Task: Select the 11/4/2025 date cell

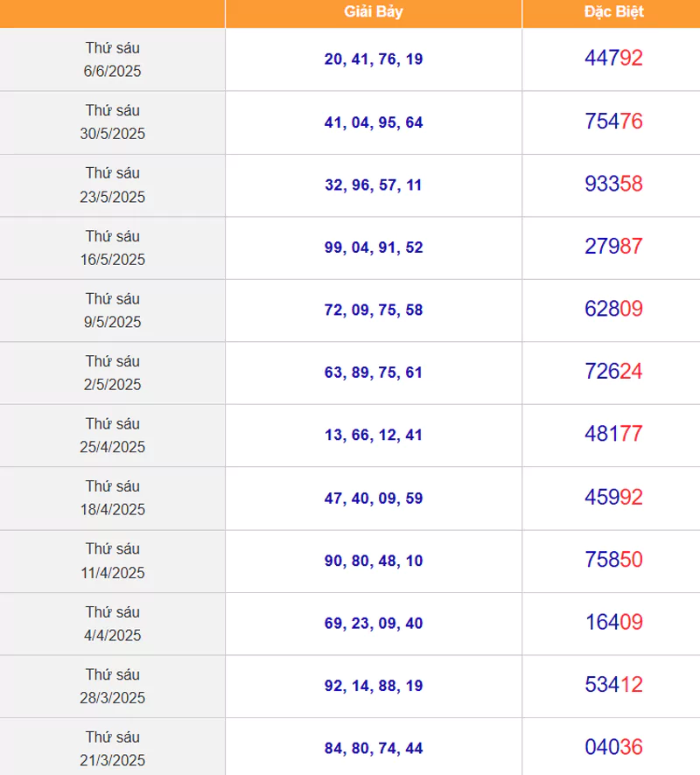Action: point(112,561)
